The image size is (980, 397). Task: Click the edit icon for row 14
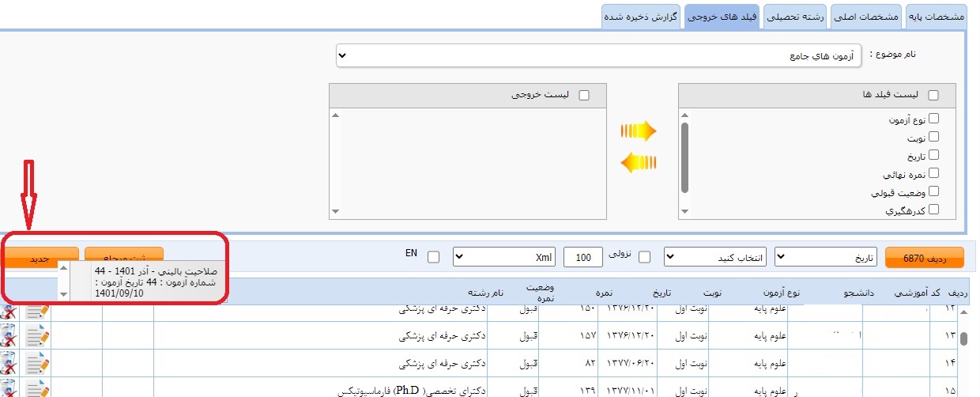(x=37, y=364)
